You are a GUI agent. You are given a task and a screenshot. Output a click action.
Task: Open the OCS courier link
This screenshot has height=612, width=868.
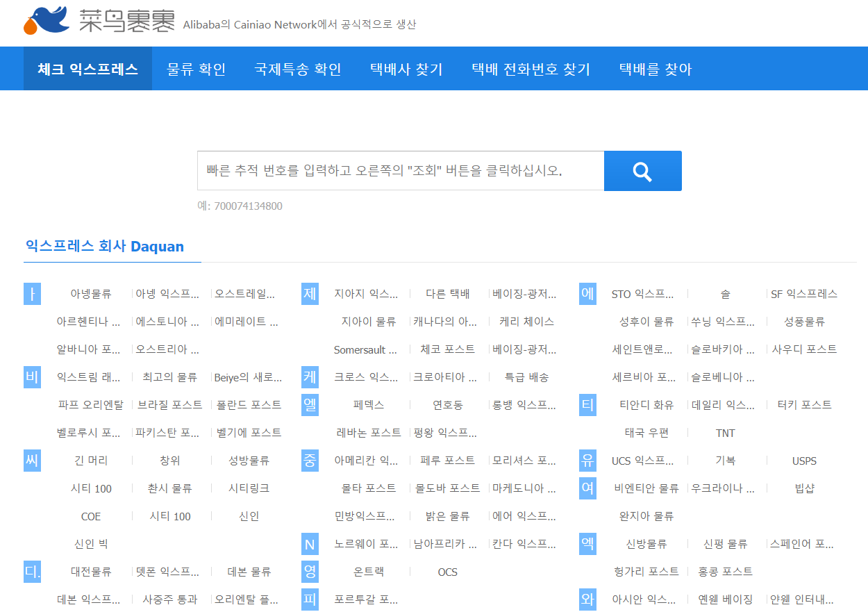tap(448, 572)
